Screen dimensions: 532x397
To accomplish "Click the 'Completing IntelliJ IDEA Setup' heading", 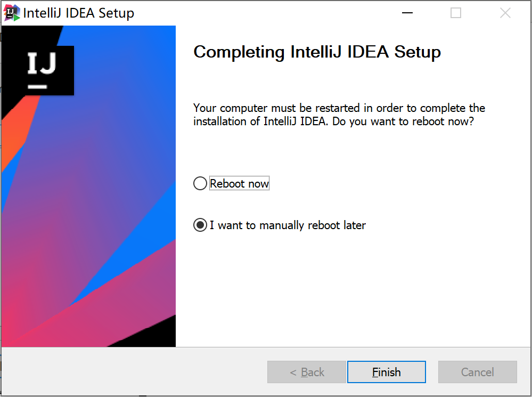I will point(317,52).
